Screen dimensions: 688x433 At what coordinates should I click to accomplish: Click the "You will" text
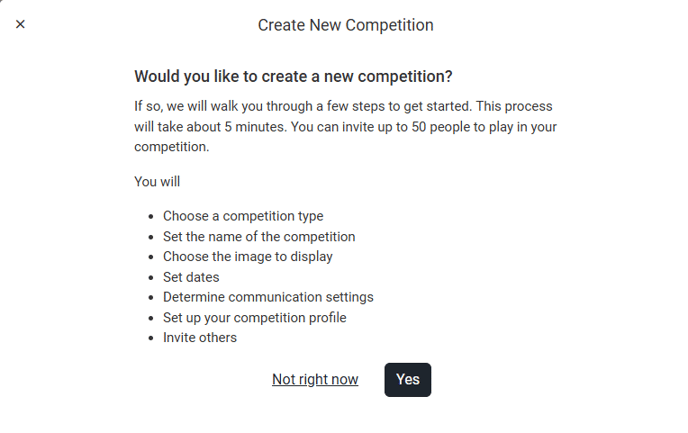(x=157, y=182)
